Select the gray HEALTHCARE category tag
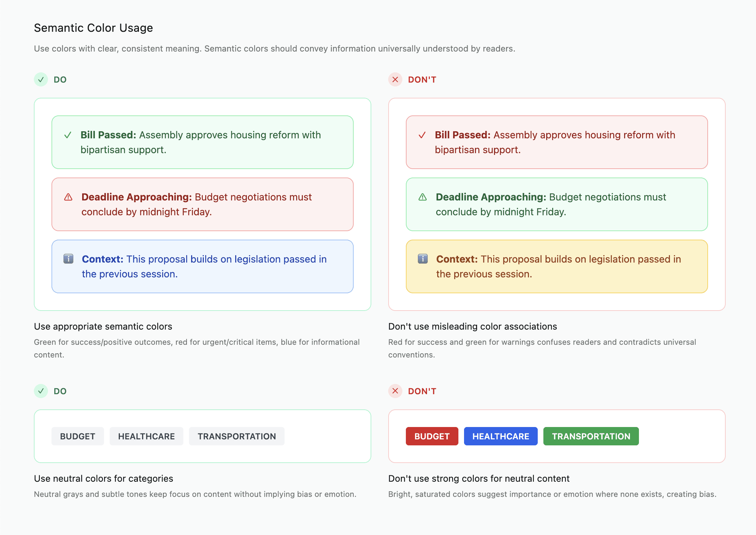The width and height of the screenshot is (756, 535). click(x=146, y=437)
